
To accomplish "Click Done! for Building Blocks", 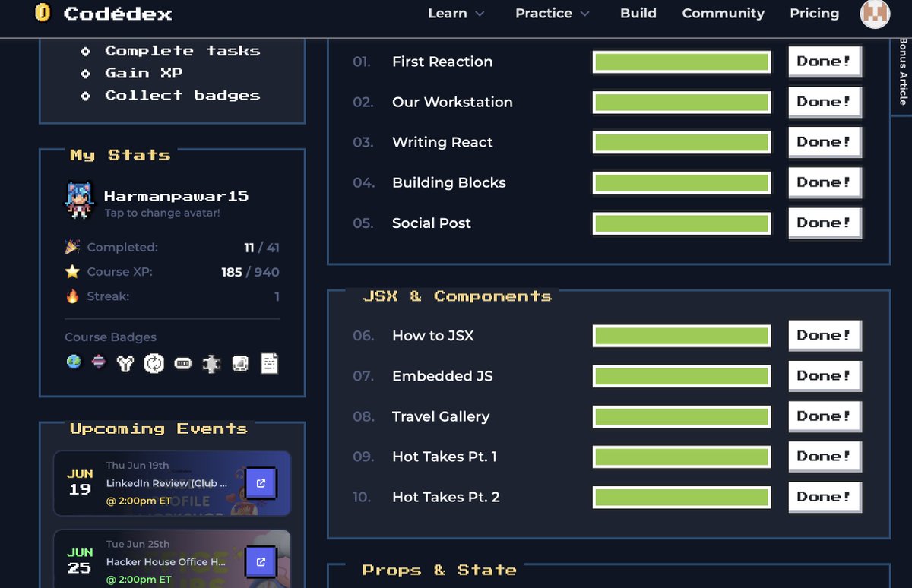I will coord(825,182).
